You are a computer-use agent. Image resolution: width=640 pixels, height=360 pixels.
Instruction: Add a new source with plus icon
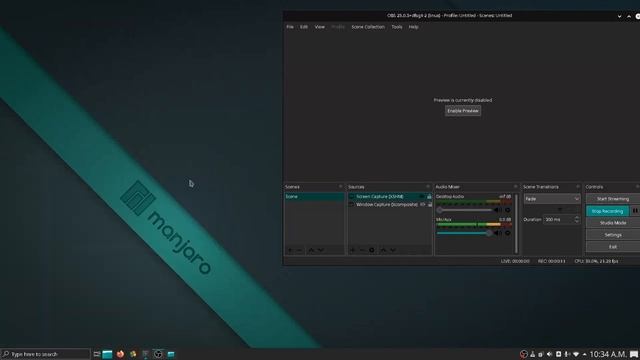point(353,250)
